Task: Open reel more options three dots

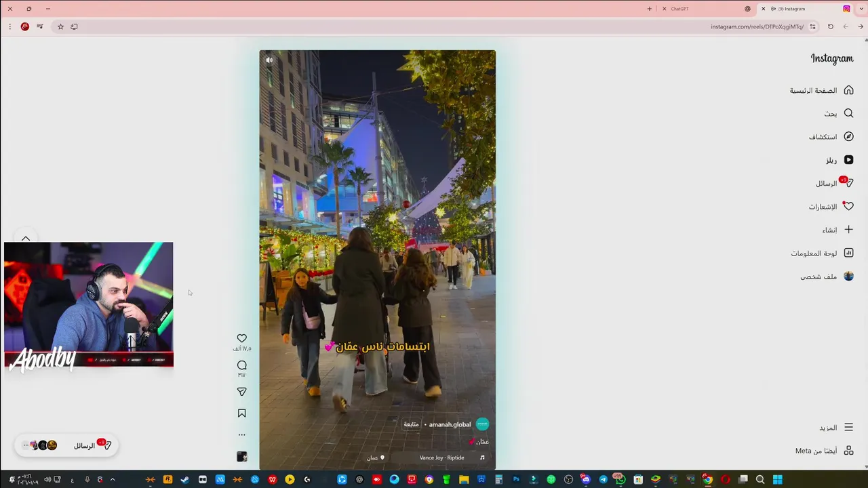Action: [242, 435]
